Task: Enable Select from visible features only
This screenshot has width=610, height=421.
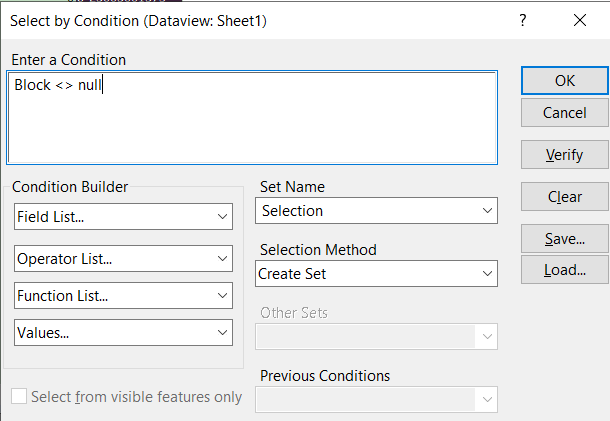Action: pyautogui.click(x=19, y=397)
